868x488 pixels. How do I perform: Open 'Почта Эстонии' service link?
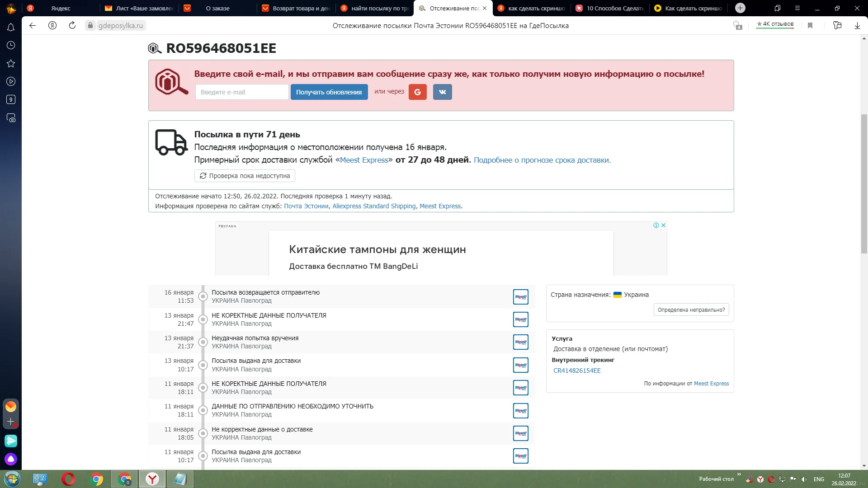click(x=306, y=206)
